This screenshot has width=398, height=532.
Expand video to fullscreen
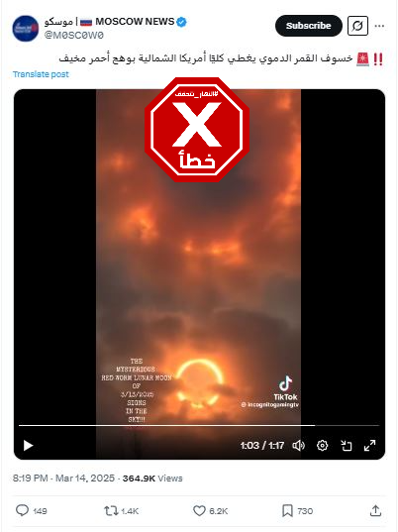pos(370,446)
